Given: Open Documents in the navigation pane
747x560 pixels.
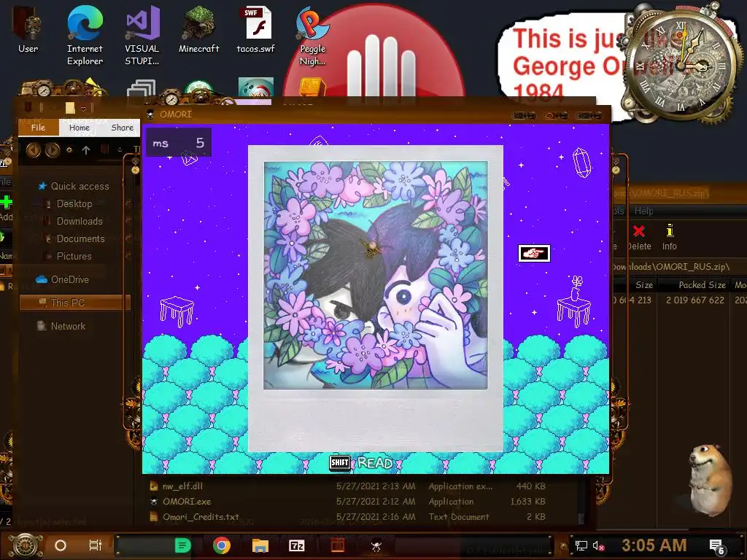Looking at the screenshot, I should click(80, 239).
